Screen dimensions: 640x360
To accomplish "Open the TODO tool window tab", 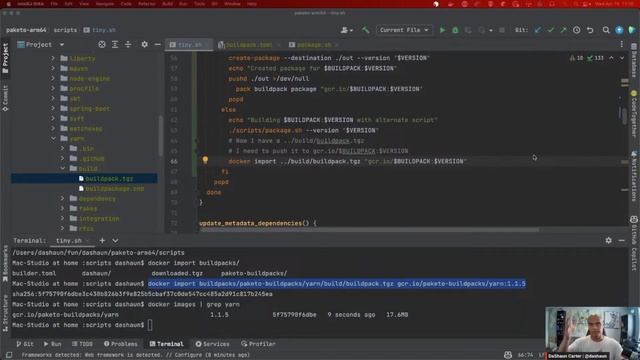I will point(82,344).
